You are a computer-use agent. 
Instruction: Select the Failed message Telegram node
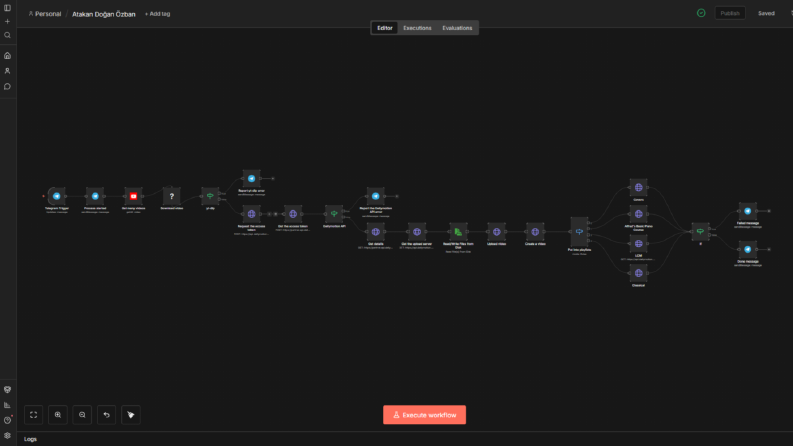click(748, 211)
